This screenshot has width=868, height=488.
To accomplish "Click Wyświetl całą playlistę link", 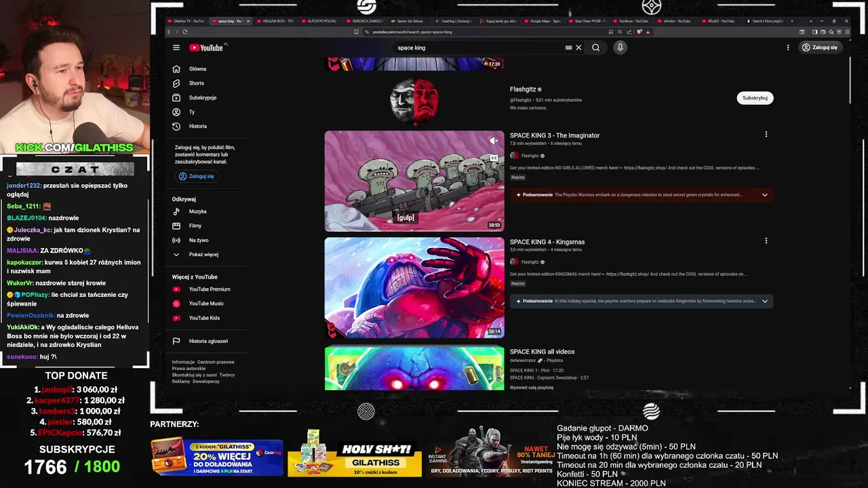I will pos(532,388).
